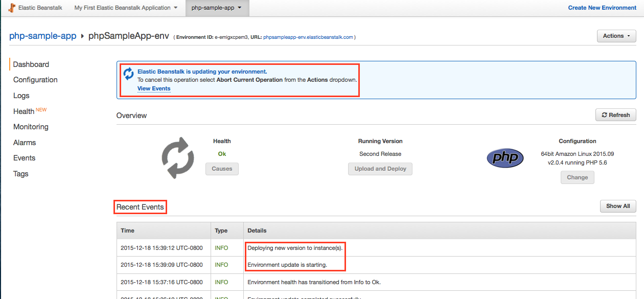Click Show All recent events button
The width and height of the screenshot is (644, 299).
pyautogui.click(x=618, y=206)
